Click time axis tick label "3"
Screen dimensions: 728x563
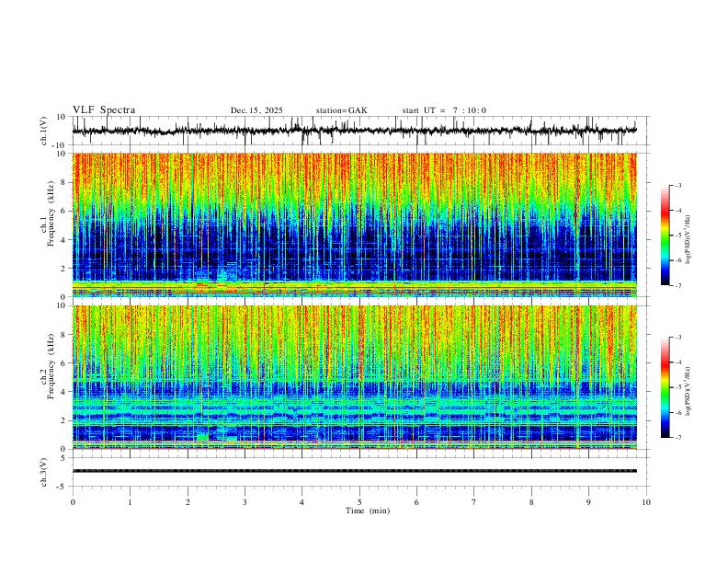(245, 502)
